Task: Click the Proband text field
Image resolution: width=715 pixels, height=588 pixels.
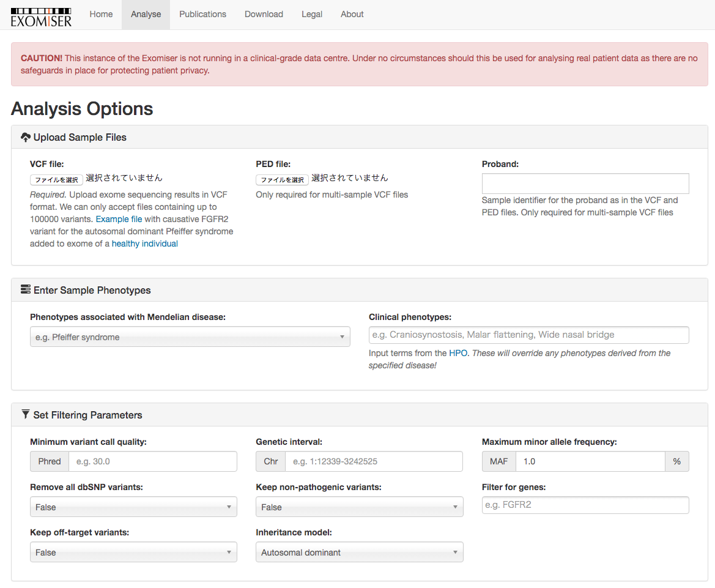Action: pos(585,184)
